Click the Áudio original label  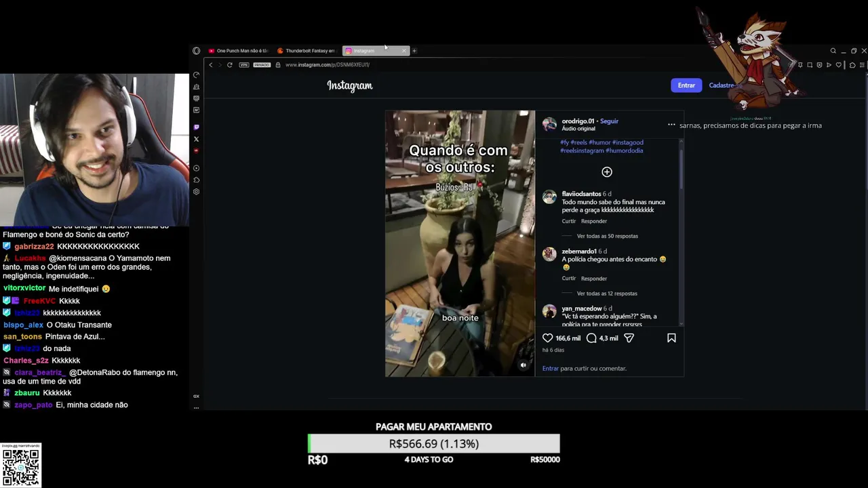click(x=578, y=129)
